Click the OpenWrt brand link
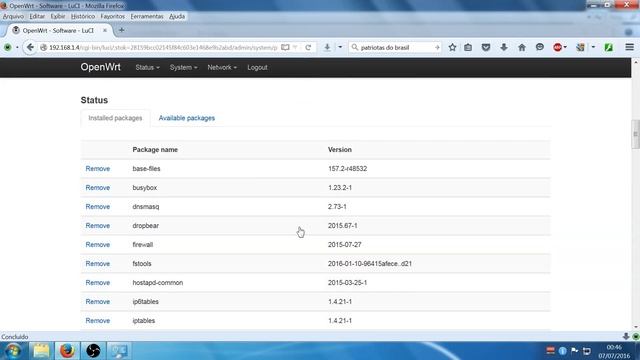The width and height of the screenshot is (640, 360). click(x=100, y=67)
